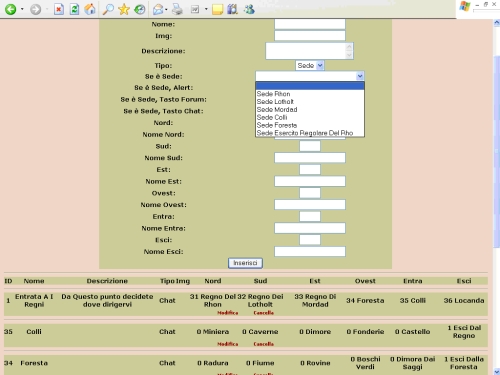Screen dimensions: 500x375
Task: Open the History clock icon
Action: pos(140,9)
